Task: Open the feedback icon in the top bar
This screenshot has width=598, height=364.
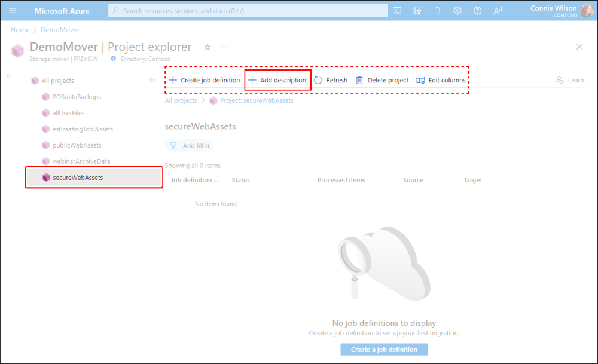Action: [498, 11]
